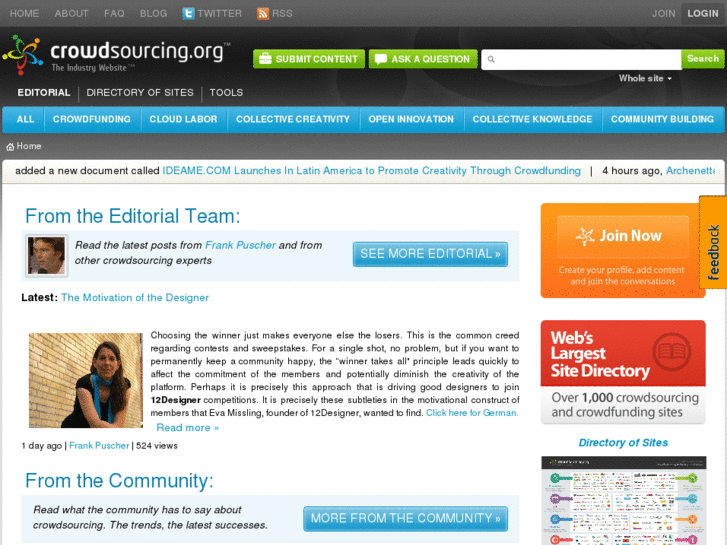The height and width of the screenshot is (545, 727).
Task: Go to TWITTER link in top bar
Action: (220, 13)
